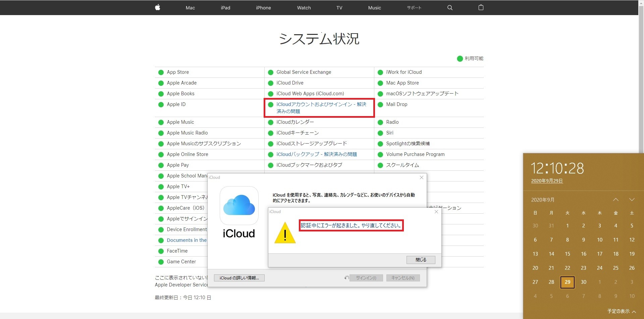Click green dot beside Apple Books
The width and height of the screenshot is (644, 319).
click(161, 94)
